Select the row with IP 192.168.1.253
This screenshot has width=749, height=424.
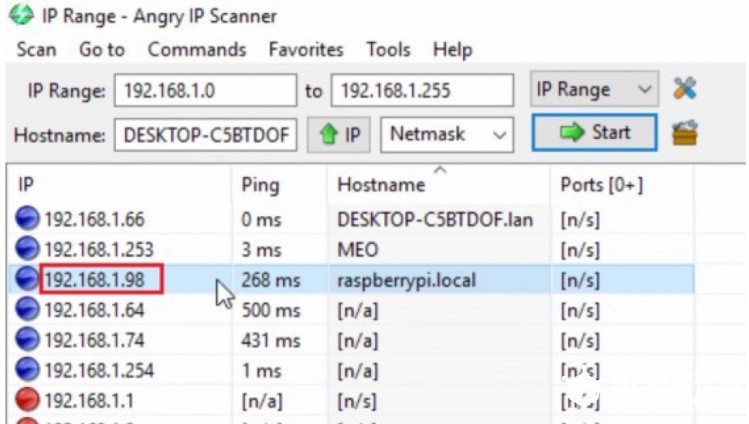point(351,249)
